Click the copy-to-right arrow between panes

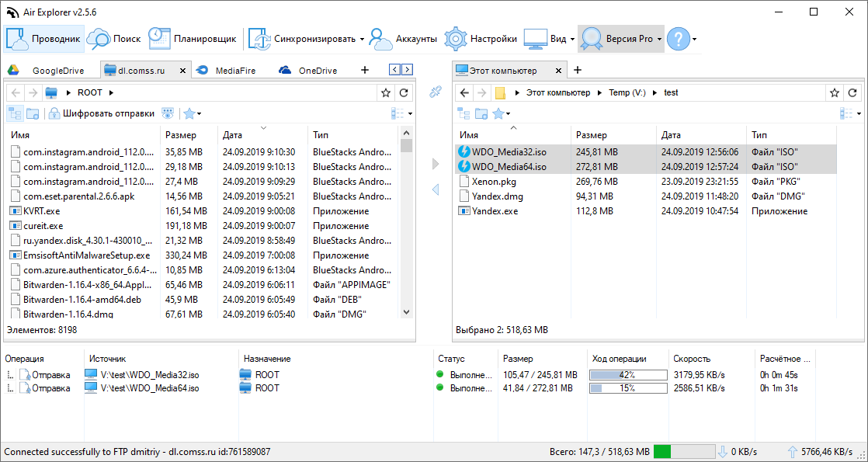(435, 164)
